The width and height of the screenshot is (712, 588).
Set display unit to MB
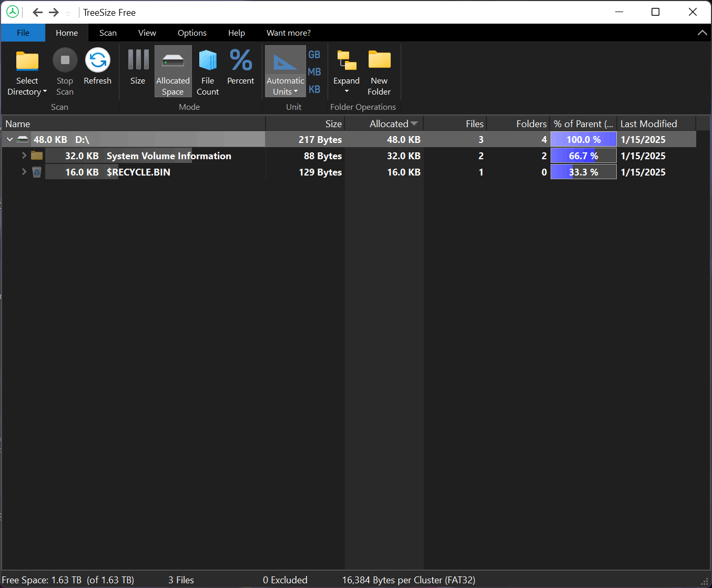[314, 72]
